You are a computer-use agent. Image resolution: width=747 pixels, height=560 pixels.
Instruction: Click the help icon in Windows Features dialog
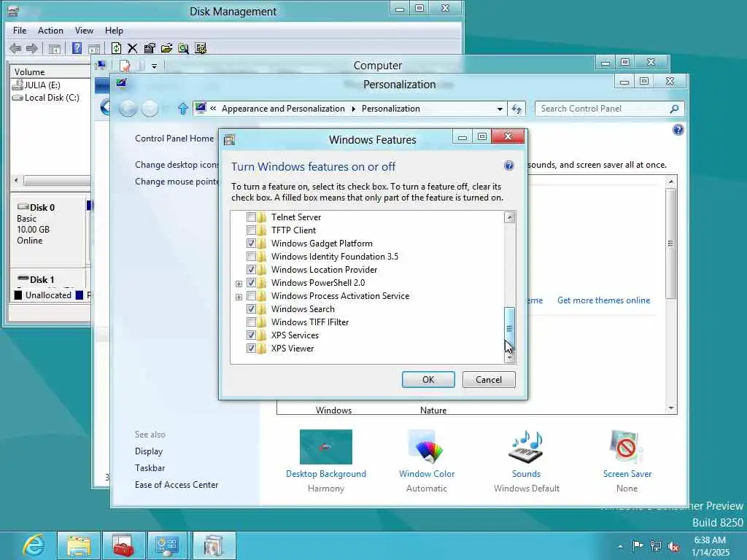tap(508, 166)
